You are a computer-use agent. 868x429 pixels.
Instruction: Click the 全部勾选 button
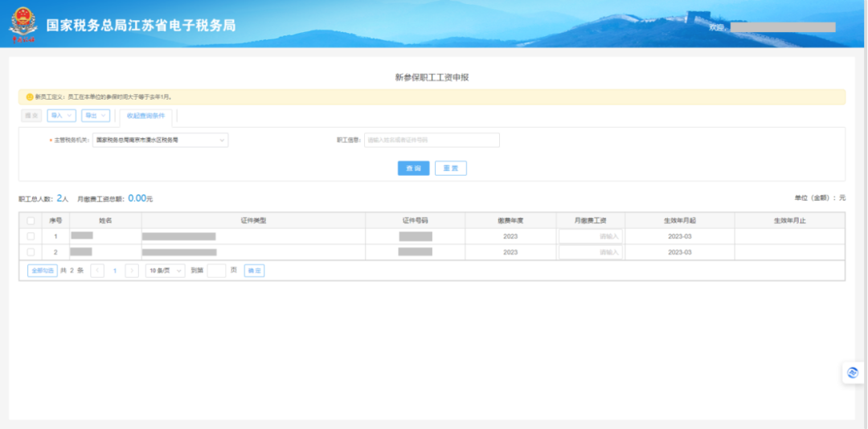point(43,271)
